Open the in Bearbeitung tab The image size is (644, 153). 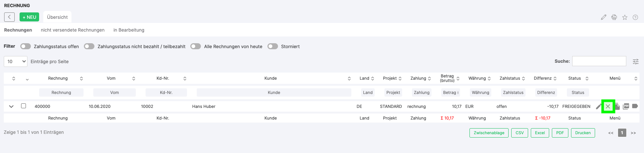coord(129,30)
